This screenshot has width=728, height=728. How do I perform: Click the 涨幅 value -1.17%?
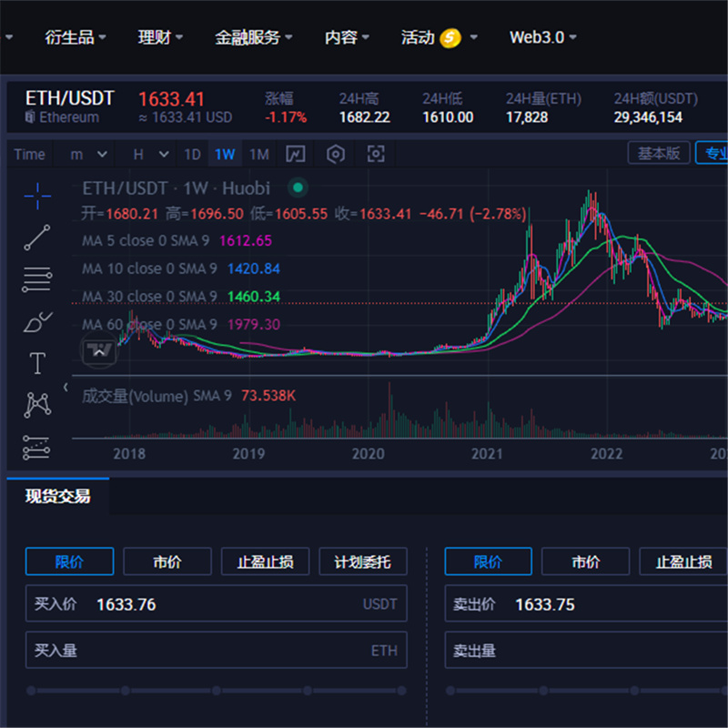(286, 117)
